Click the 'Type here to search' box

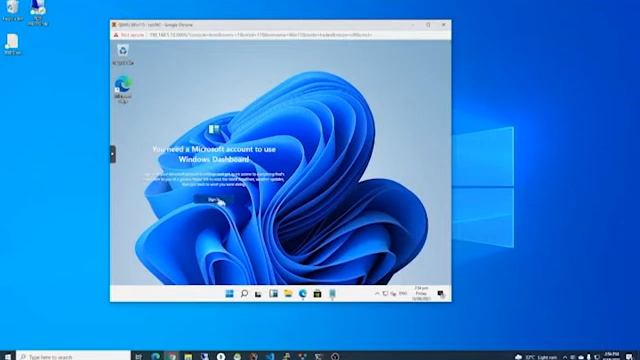[x=73, y=356]
